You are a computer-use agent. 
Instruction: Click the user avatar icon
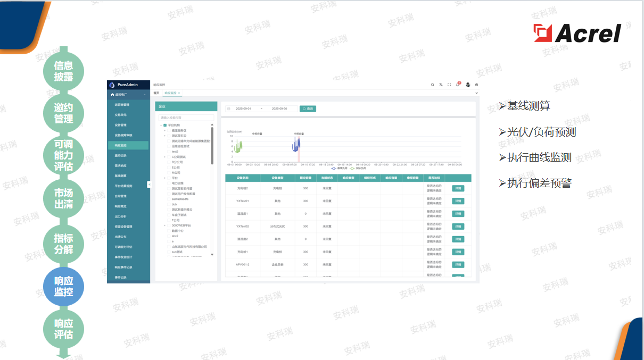(x=468, y=85)
